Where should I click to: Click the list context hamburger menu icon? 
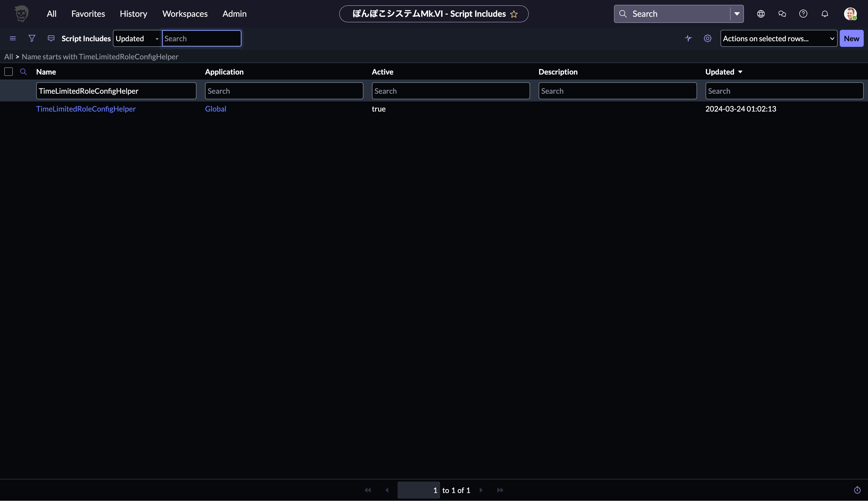[13, 38]
